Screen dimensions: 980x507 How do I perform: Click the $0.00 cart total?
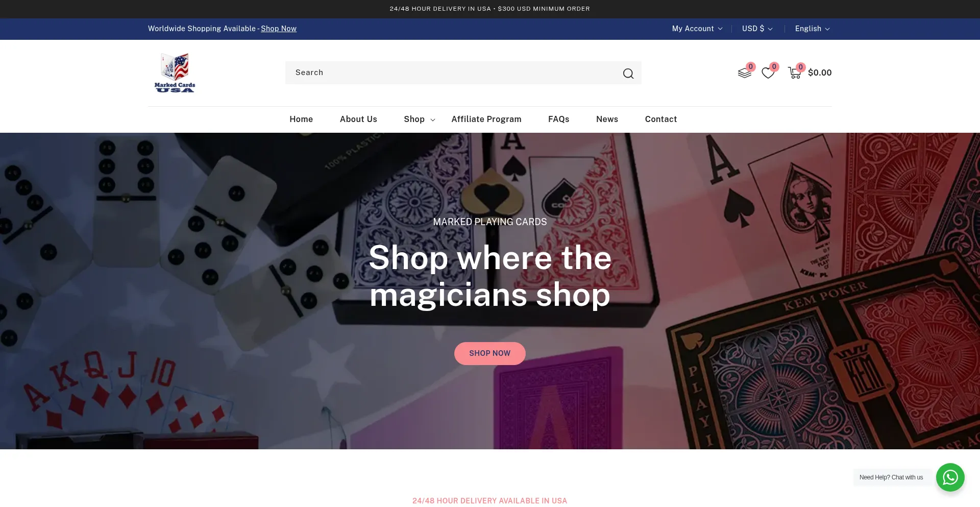point(820,73)
